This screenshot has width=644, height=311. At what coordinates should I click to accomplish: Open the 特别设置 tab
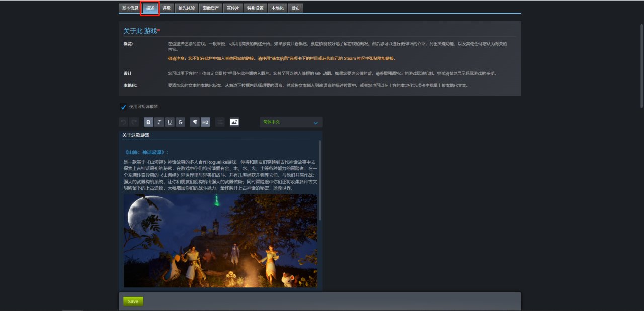coord(255,8)
